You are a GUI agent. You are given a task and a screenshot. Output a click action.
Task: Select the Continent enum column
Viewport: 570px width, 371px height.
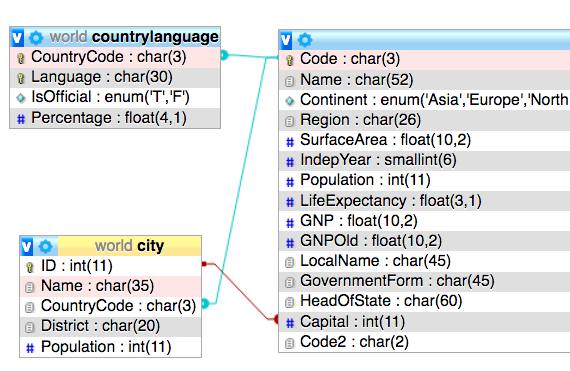tap(425, 100)
